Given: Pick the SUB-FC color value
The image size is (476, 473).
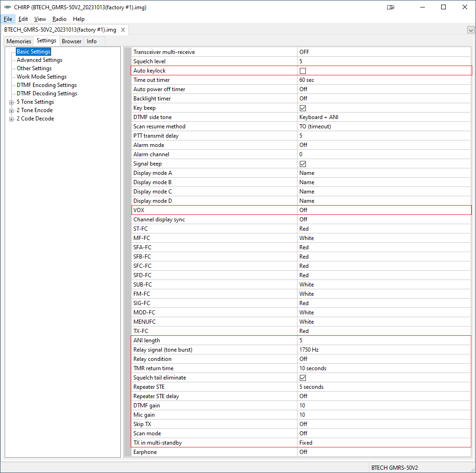Looking at the screenshot, I should point(383,285).
